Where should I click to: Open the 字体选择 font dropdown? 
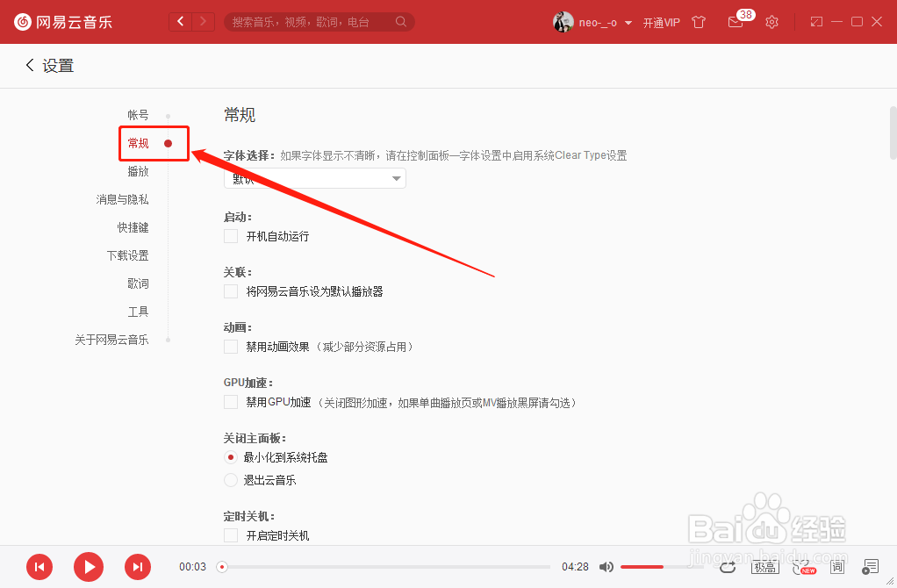coord(314,178)
